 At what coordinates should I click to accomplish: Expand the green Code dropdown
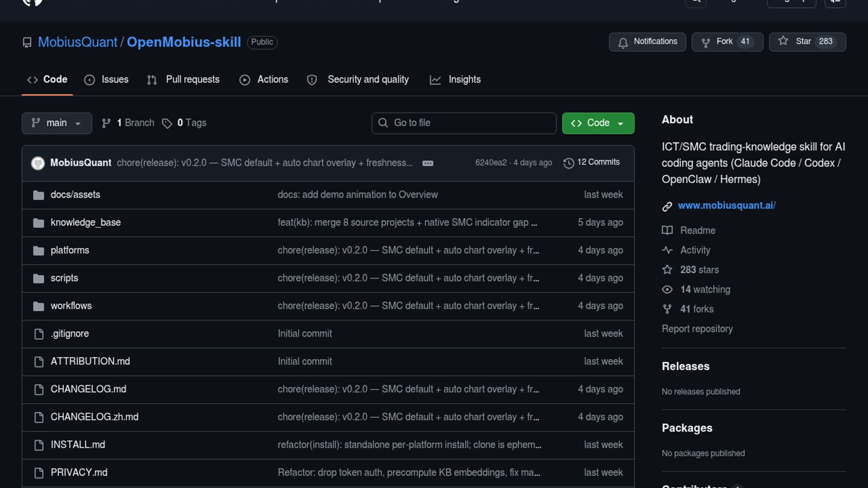point(598,123)
